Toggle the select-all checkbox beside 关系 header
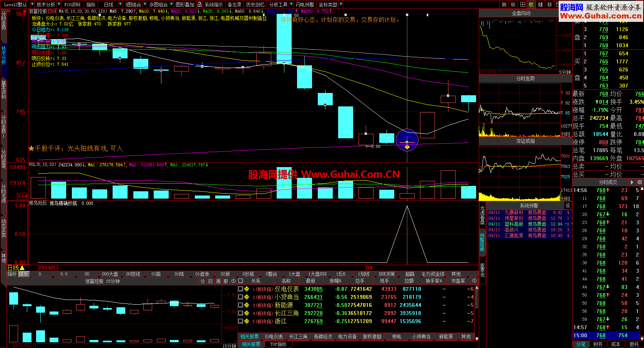The width and height of the screenshot is (644, 348). (241, 281)
